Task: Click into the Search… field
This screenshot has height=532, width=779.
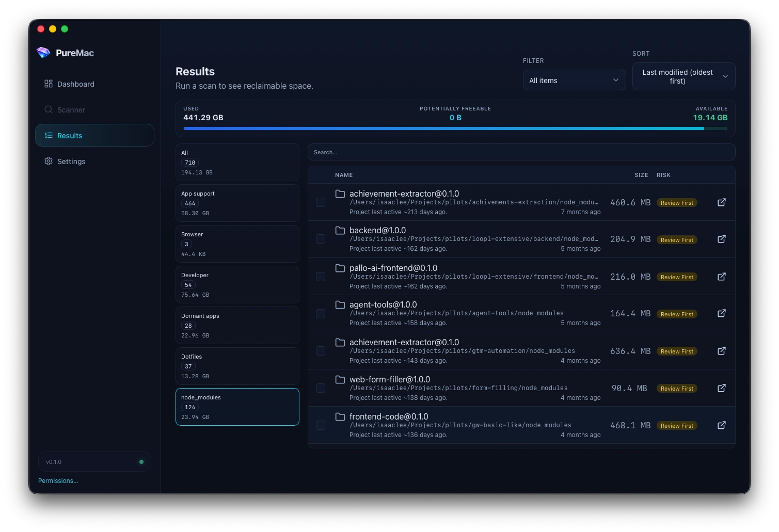Action: coord(521,152)
